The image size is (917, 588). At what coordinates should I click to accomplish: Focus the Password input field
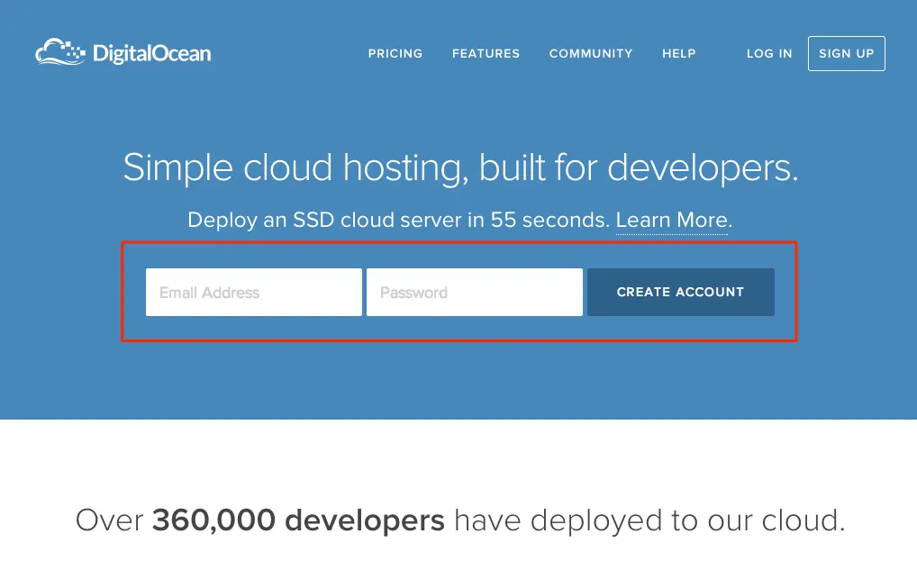pyautogui.click(x=475, y=292)
